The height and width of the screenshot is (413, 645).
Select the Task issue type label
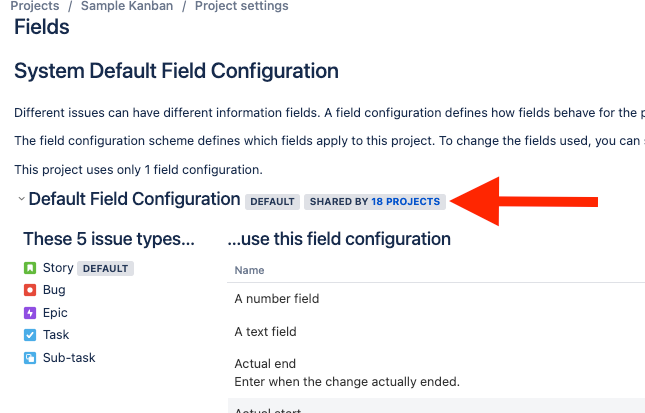56,335
